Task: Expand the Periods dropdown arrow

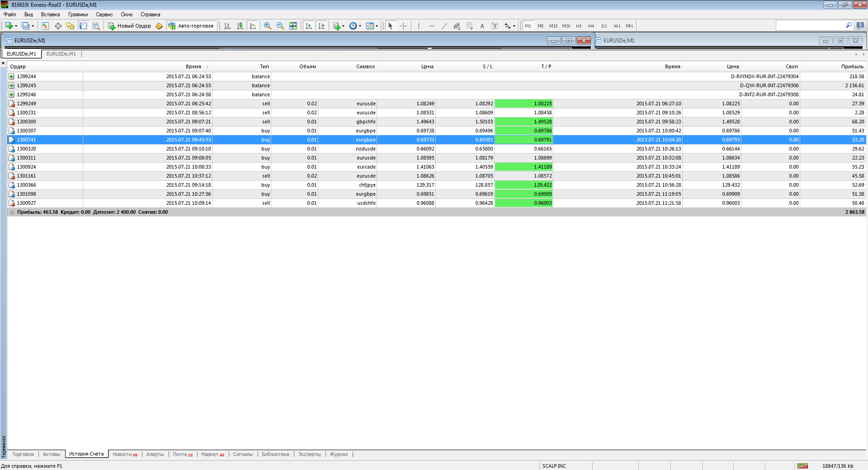Action: (x=360, y=26)
